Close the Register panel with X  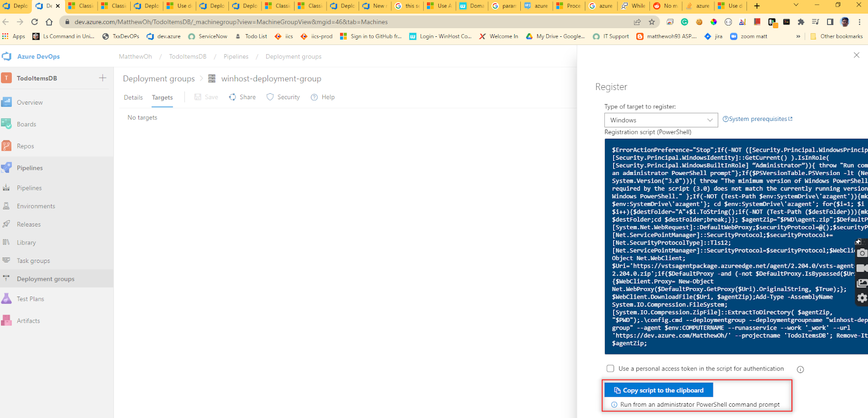click(x=857, y=55)
